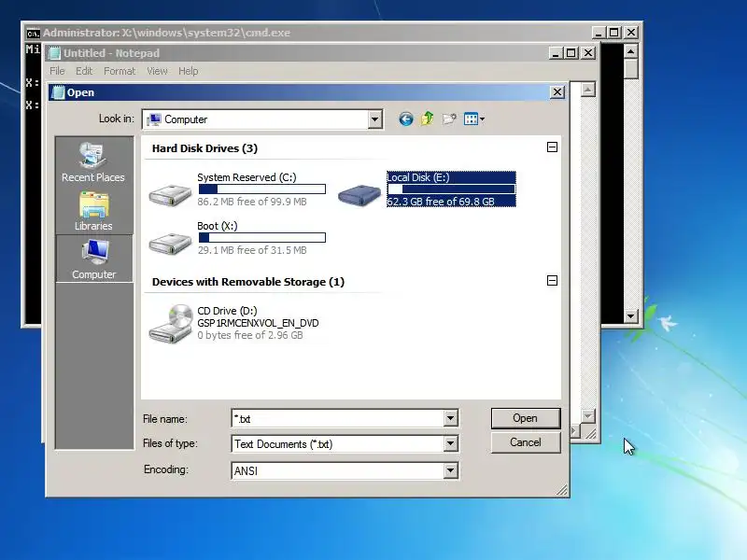Click the text '62.3 GB free of 69.8 GB'
Viewport: 747px width, 560px height.
[441, 202]
